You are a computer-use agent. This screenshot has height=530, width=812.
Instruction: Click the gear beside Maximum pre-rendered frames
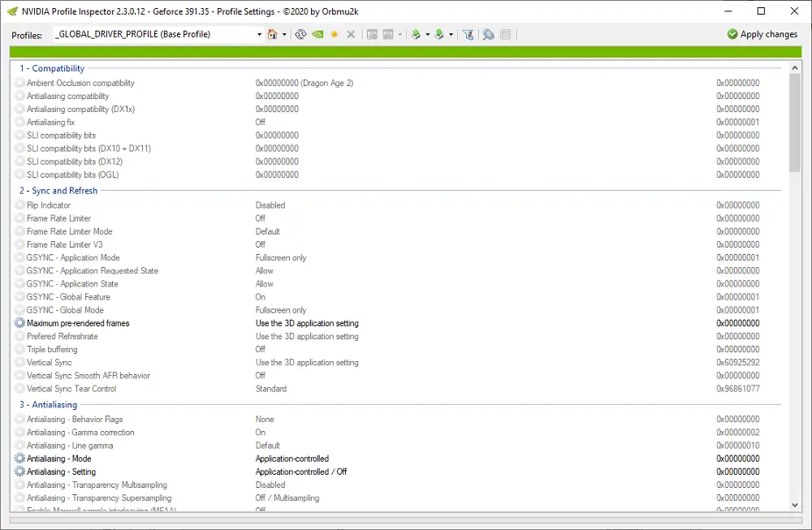pos(18,323)
